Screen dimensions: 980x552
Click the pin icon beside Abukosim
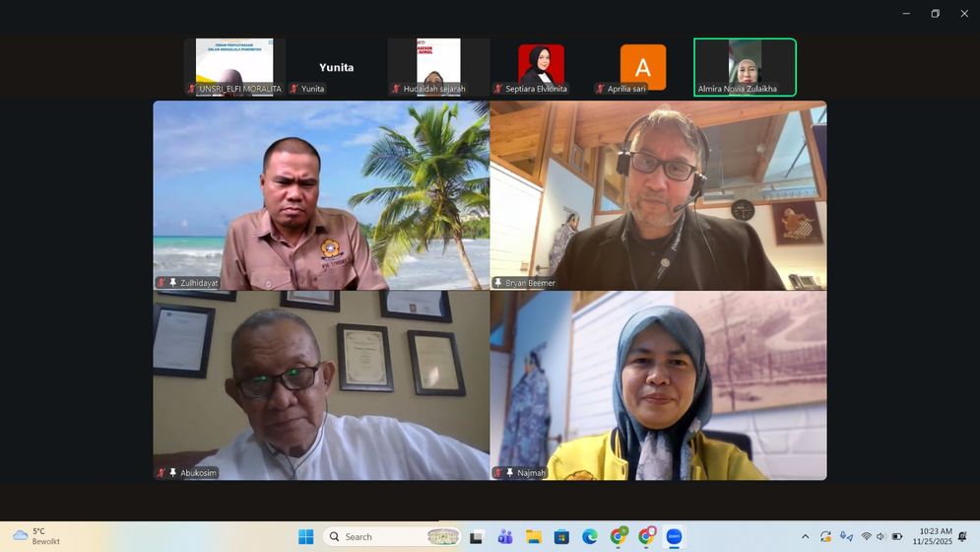coord(173,472)
